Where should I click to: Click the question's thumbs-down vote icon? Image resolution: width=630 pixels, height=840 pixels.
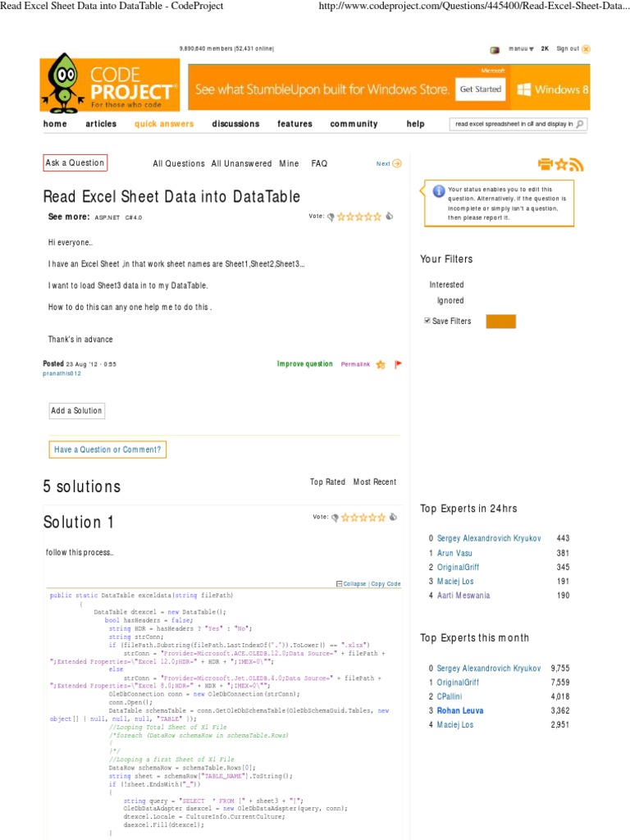(331, 217)
